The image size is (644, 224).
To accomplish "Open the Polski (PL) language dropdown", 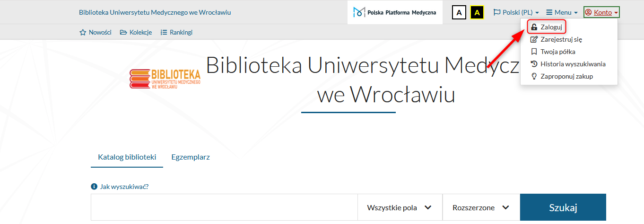I will pos(516,13).
